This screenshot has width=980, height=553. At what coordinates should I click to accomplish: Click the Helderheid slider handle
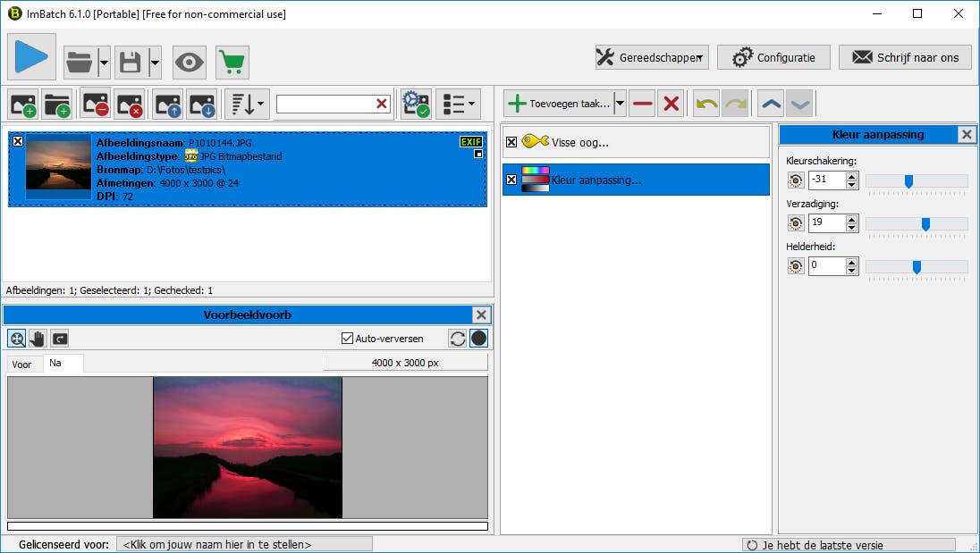(917, 267)
